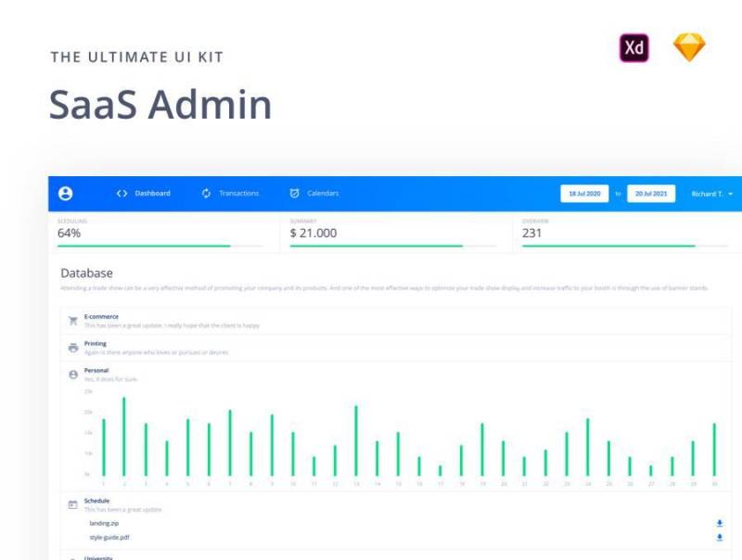
Task: Click the Adobe XD logo
Action: pyautogui.click(x=634, y=48)
